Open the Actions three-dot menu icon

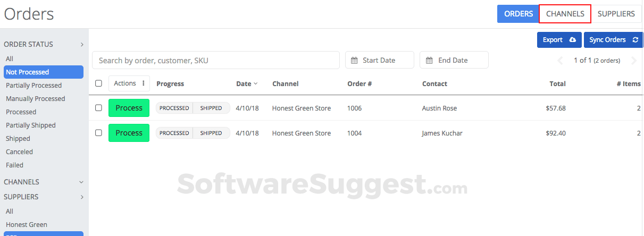coord(143,83)
